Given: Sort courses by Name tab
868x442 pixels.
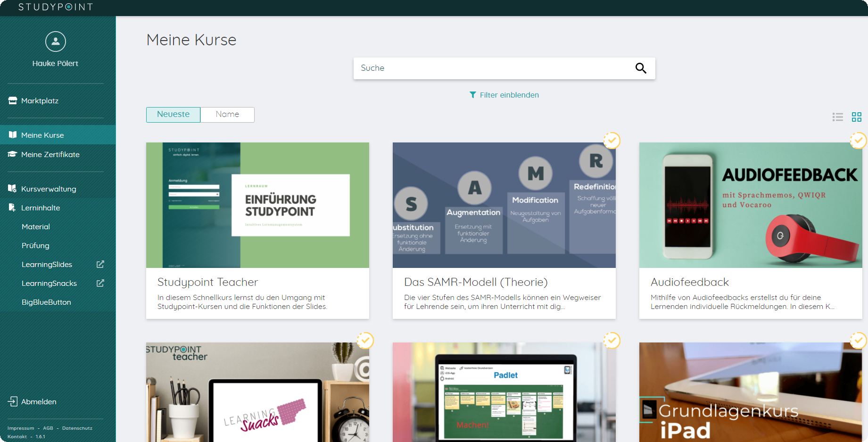Looking at the screenshot, I should click(x=227, y=115).
